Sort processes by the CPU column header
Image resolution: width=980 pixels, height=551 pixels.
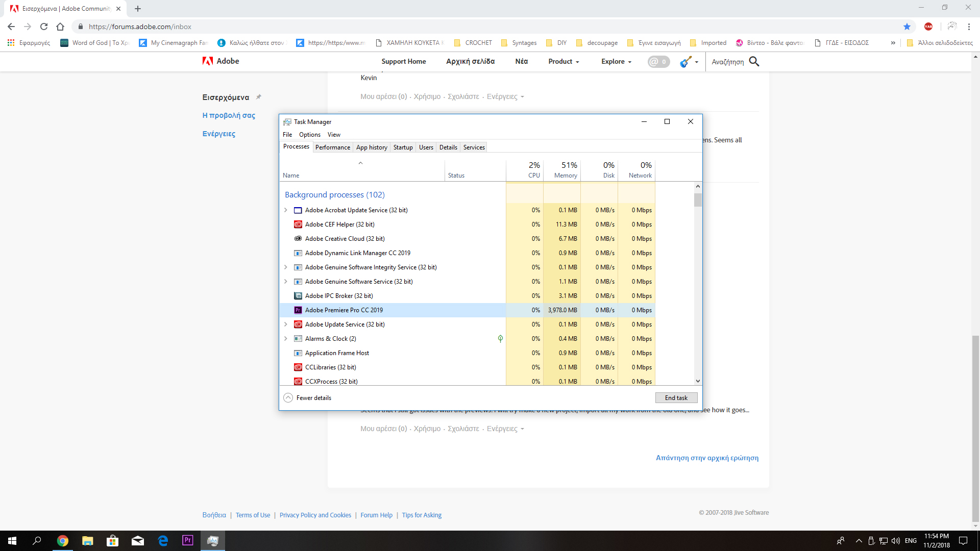525,170
